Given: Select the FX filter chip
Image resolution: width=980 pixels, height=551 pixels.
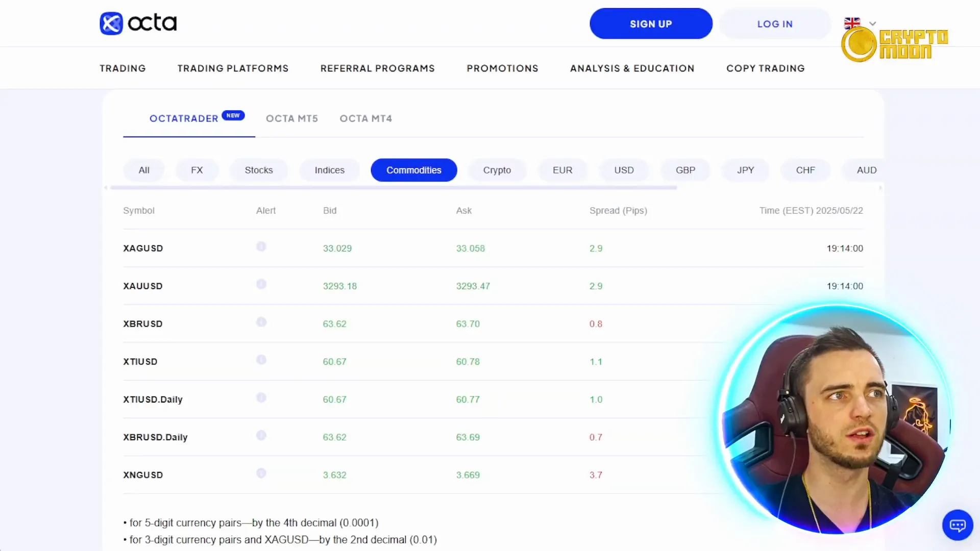Looking at the screenshot, I should click(x=197, y=170).
